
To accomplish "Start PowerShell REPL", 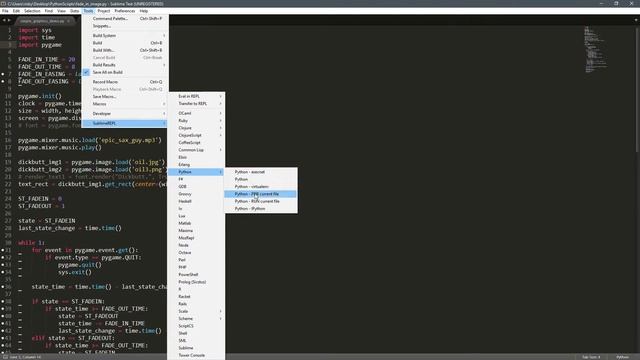I will point(196,275).
